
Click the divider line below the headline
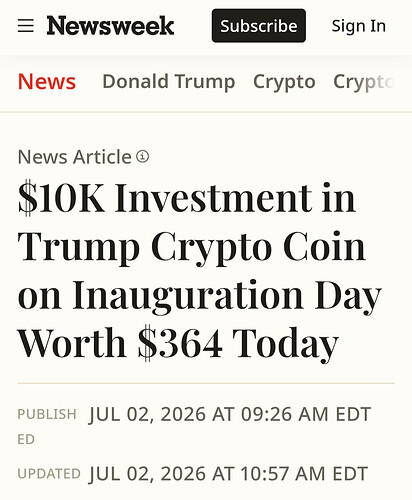(206, 383)
